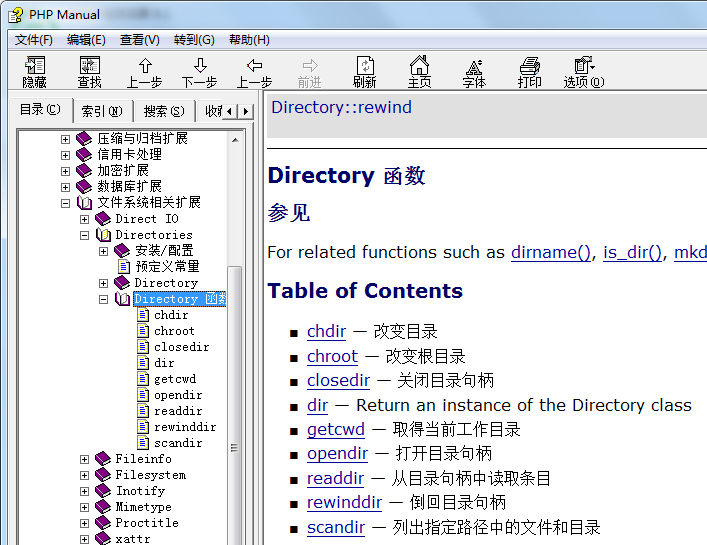
Task: Click the open book icon beside 文件系统相关扩展
Action: point(84,203)
